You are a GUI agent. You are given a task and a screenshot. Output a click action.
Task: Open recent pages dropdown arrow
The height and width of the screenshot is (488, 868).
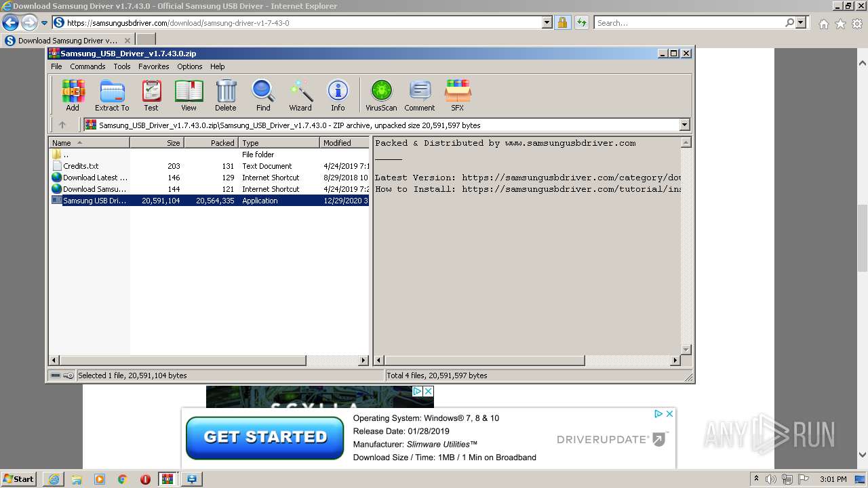point(44,23)
